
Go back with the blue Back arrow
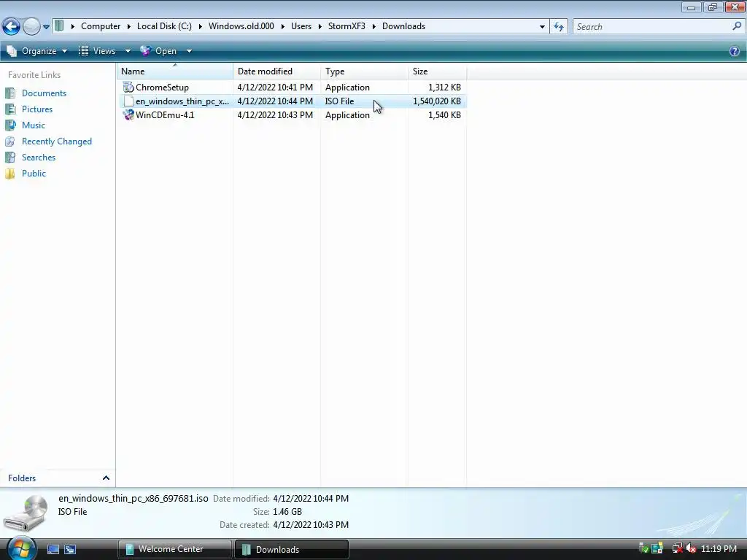(11, 26)
